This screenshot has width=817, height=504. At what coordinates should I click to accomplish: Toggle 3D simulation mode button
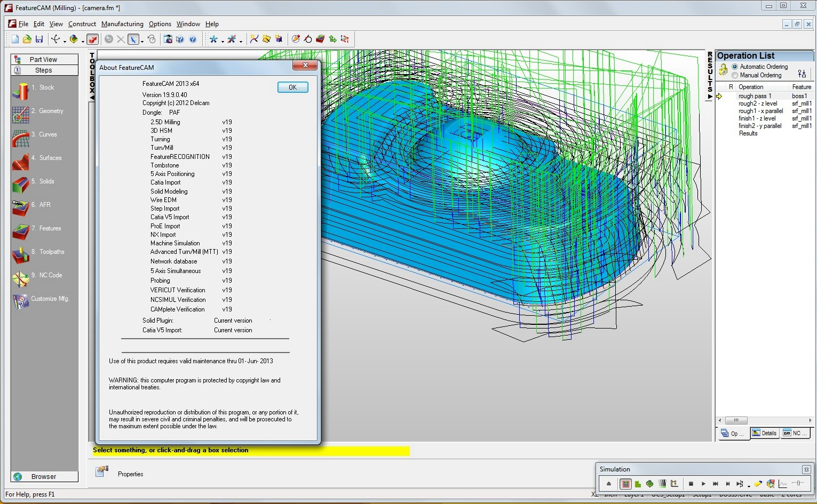(650, 484)
